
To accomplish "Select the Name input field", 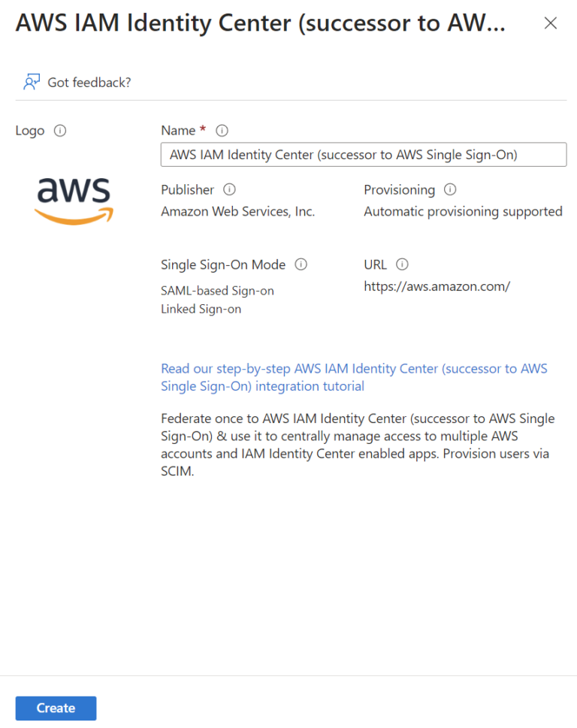I will [x=364, y=155].
